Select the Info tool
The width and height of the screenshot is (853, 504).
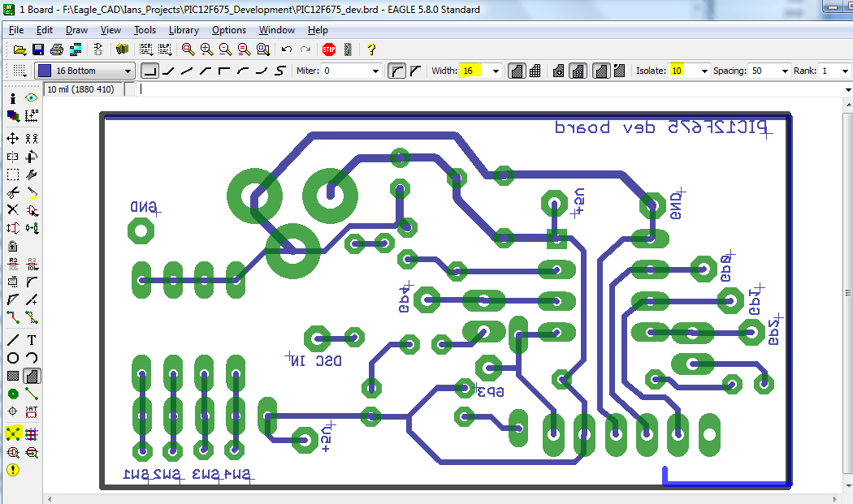pyautogui.click(x=13, y=98)
